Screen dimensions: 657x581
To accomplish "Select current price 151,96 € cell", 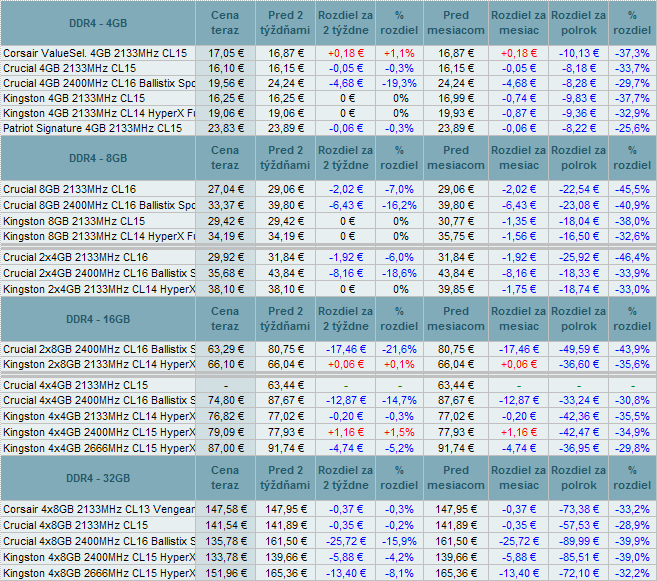I will pyautogui.click(x=225, y=573).
